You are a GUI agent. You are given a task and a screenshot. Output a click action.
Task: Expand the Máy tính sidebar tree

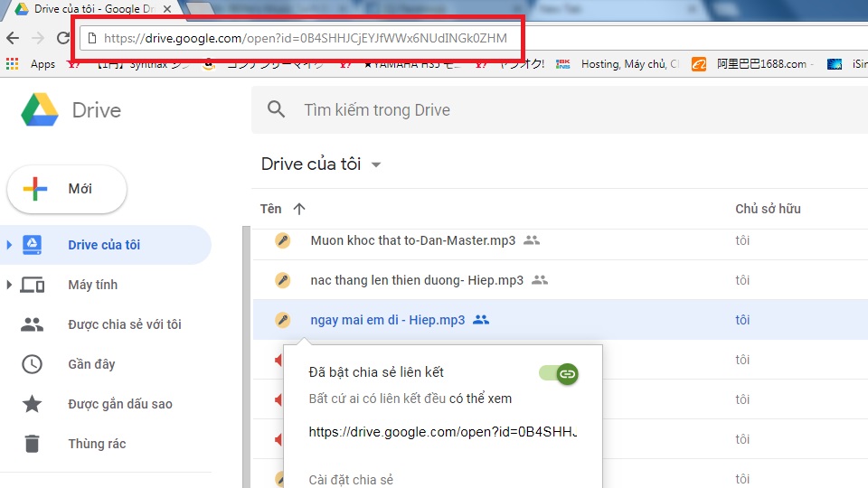(x=9, y=285)
